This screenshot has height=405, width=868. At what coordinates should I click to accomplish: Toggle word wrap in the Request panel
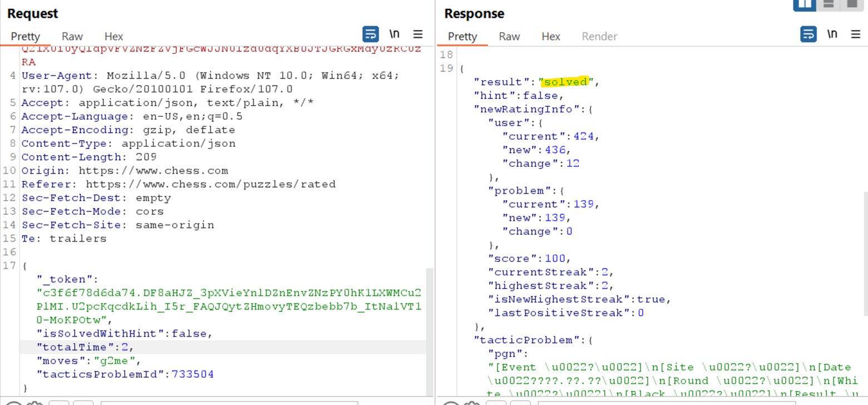(x=371, y=34)
